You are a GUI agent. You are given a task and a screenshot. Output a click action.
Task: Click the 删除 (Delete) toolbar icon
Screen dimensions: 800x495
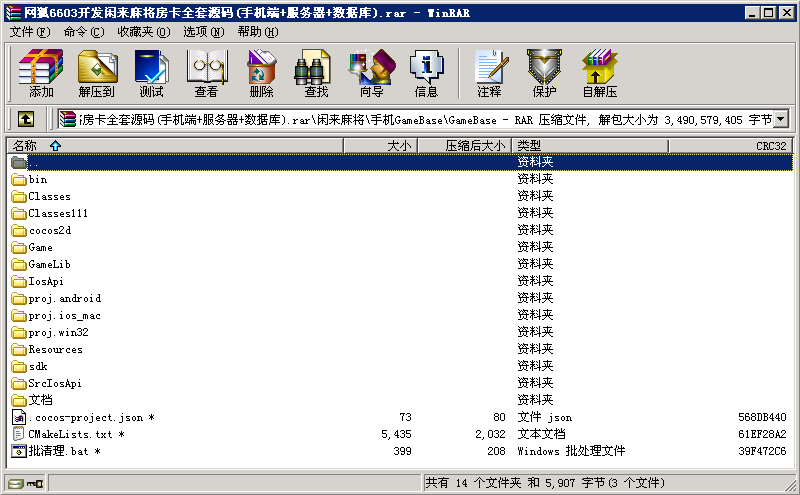click(x=261, y=73)
